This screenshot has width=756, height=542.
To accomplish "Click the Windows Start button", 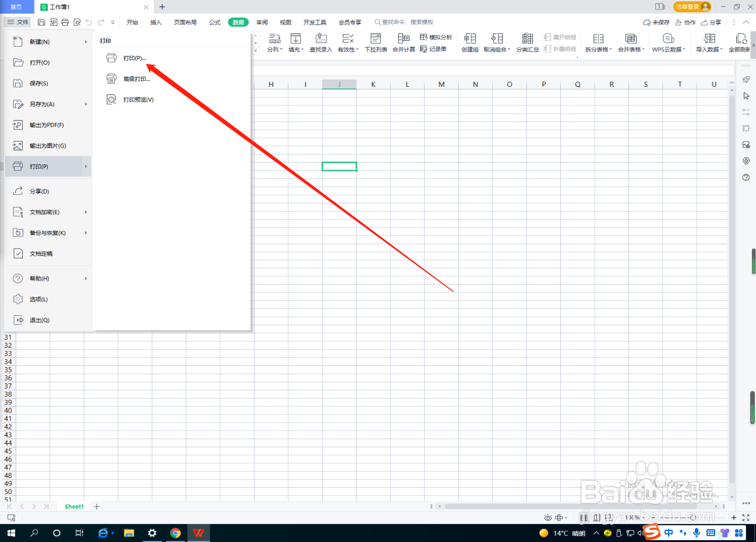I will (x=11, y=533).
